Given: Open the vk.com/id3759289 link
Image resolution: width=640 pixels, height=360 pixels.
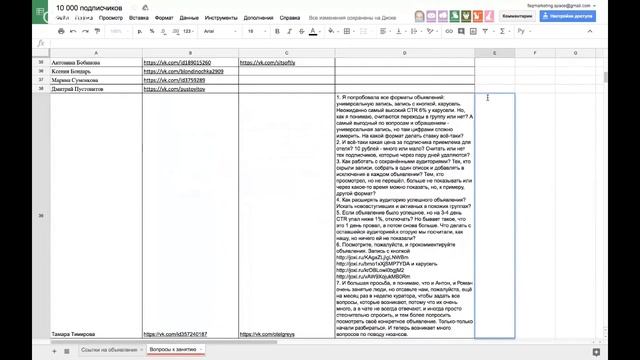Looking at the screenshot, I should tap(174, 80).
